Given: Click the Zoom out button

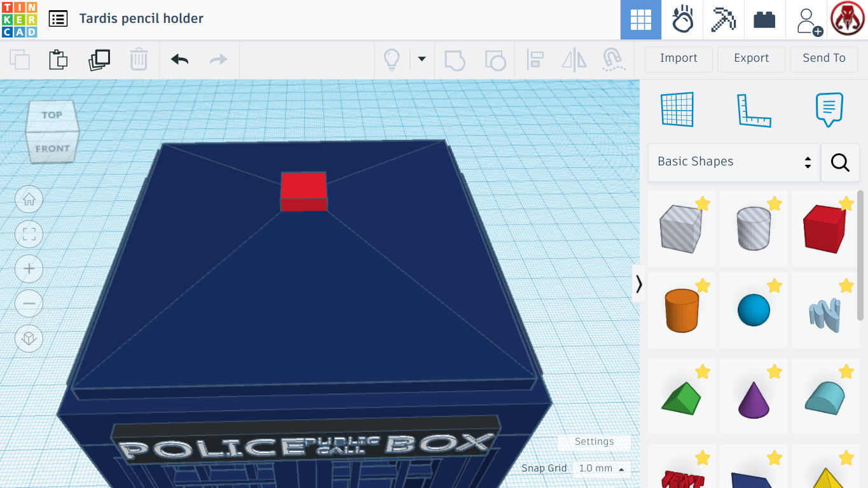Looking at the screenshot, I should pos(29,303).
